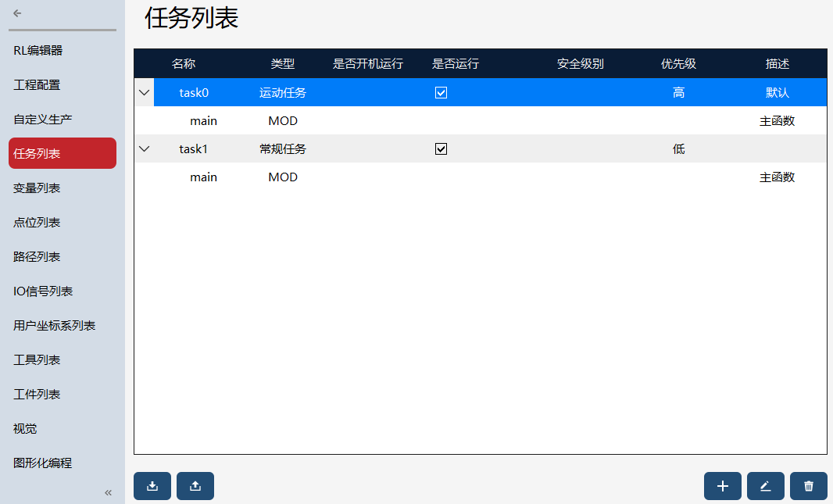Select 任务列表 in sidebar
Image resolution: width=833 pixels, height=504 pixels.
63,153
